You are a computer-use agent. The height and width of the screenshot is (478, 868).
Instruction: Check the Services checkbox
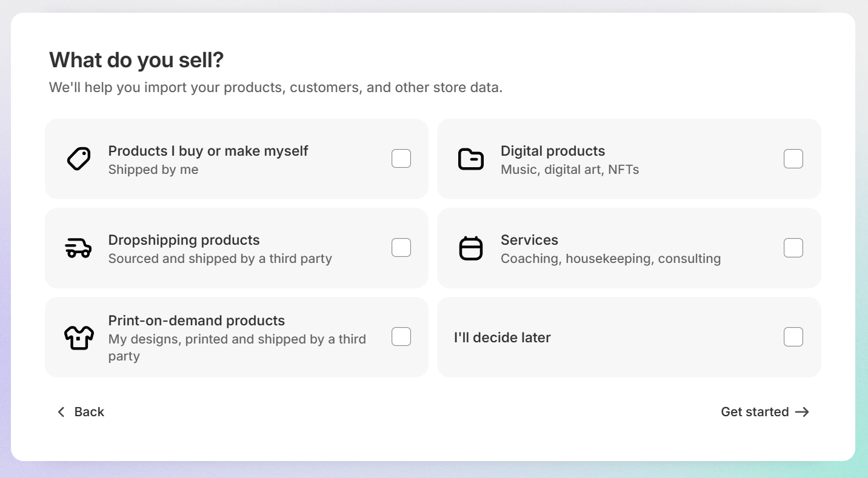point(793,247)
